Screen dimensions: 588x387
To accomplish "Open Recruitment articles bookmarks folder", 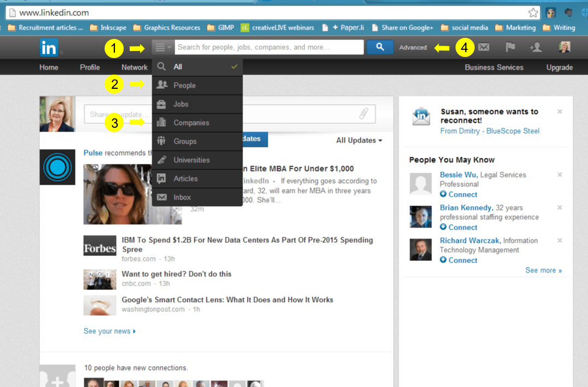I will (45, 28).
